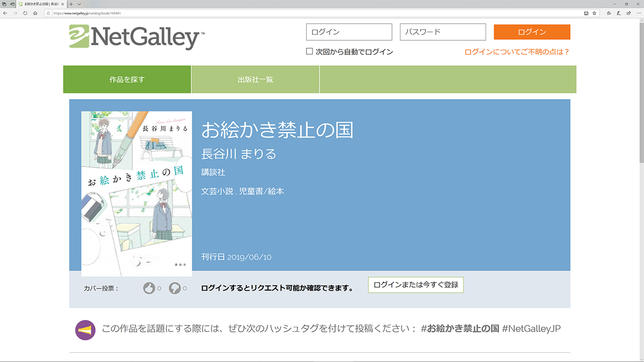Share this page from toolbar
Image resolution: width=644 pixels, height=362 pixels.
point(628,13)
